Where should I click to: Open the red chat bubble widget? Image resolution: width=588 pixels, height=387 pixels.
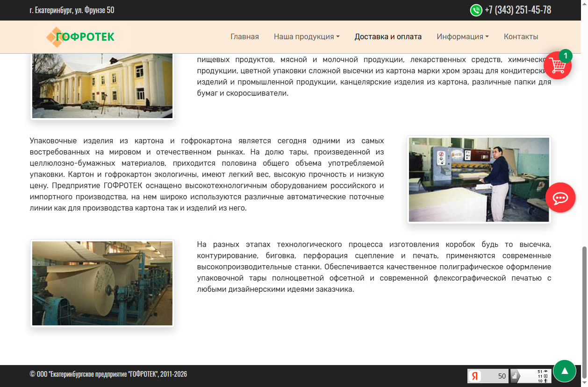560,197
